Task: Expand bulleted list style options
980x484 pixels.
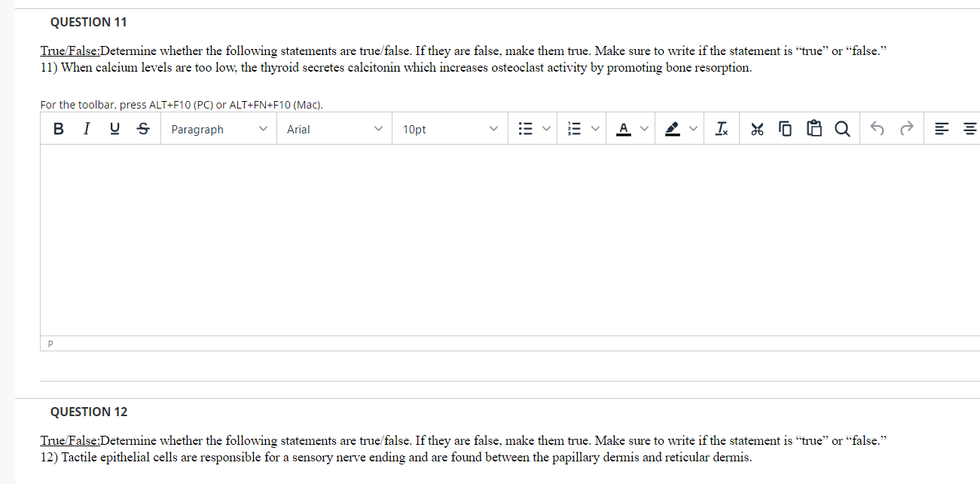Action: 546,129
